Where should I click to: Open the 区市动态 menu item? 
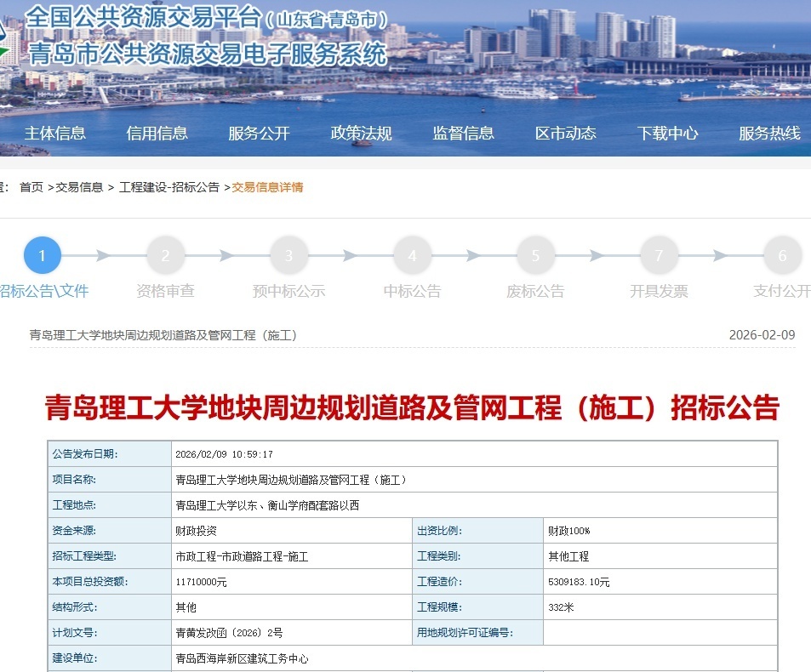click(x=565, y=132)
